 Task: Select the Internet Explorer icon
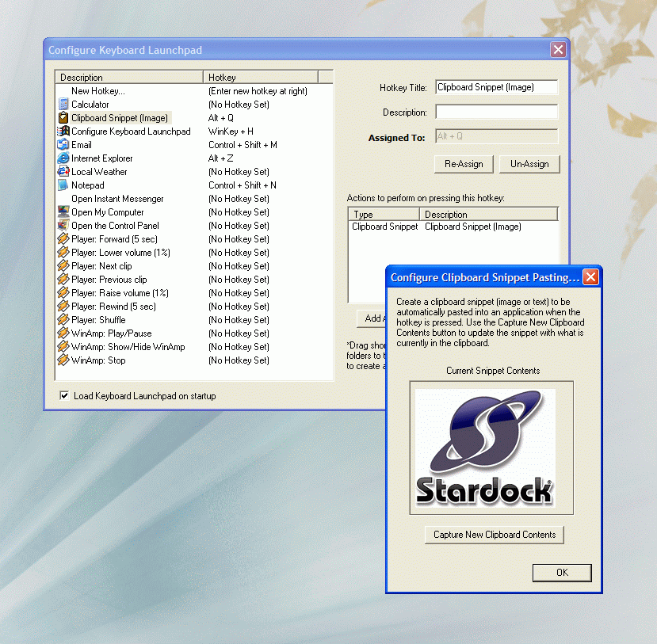pyautogui.click(x=63, y=158)
